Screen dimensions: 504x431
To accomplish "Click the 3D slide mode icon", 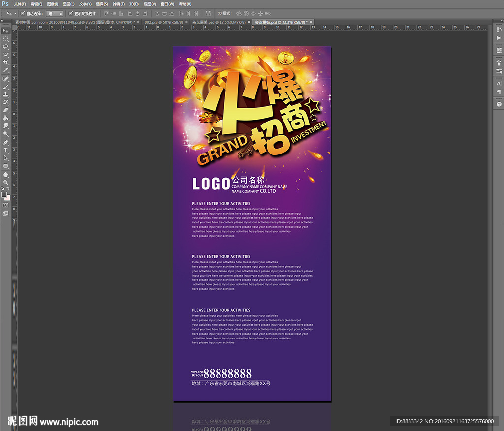I will [260, 13].
